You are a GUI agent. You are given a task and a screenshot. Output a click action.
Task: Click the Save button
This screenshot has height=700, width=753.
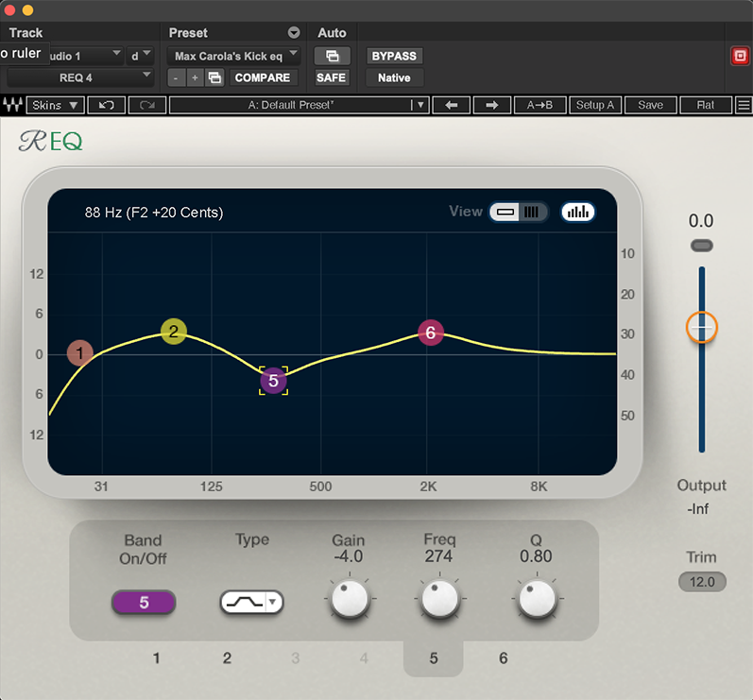click(650, 105)
